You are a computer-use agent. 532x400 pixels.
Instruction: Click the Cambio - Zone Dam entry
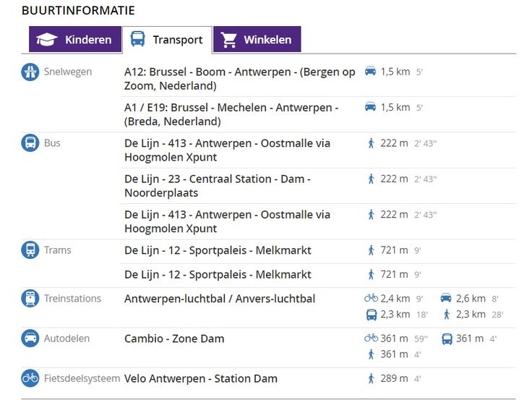pos(174,339)
